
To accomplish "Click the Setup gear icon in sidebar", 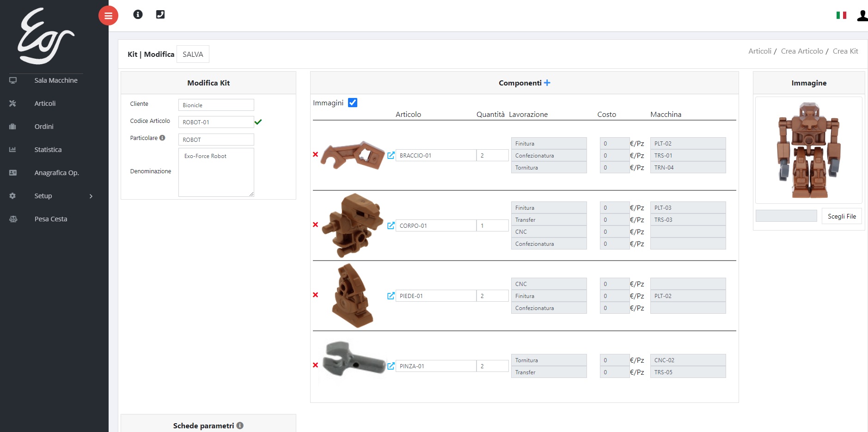I will [13, 196].
